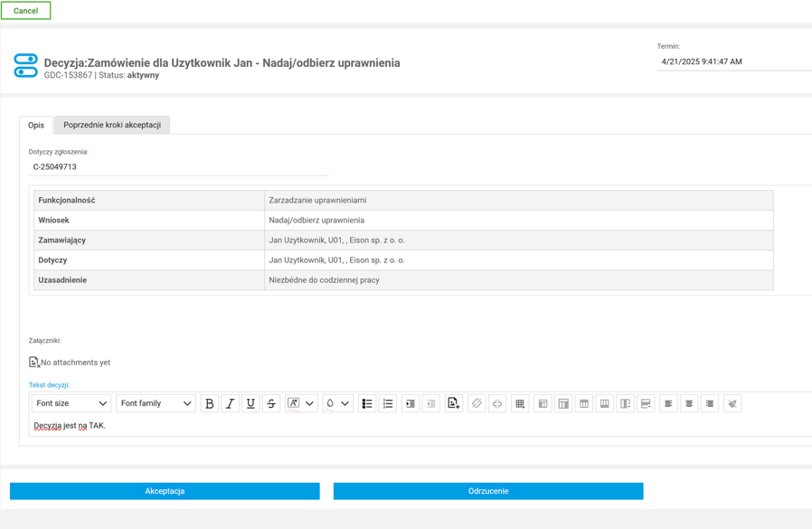This screenshot has height=529, width=812.
Task: Align text to the center
Action: click(x=689, y=404)
